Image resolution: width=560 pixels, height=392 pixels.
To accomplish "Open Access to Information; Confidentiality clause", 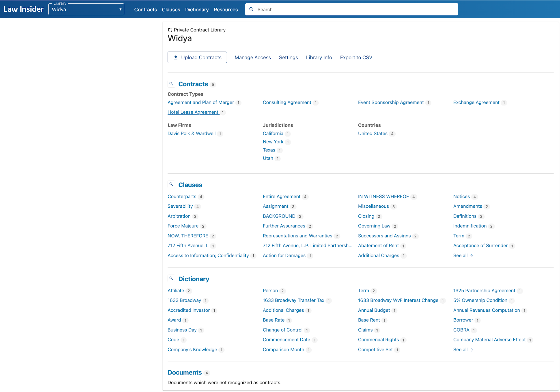I will click(208, 256).
